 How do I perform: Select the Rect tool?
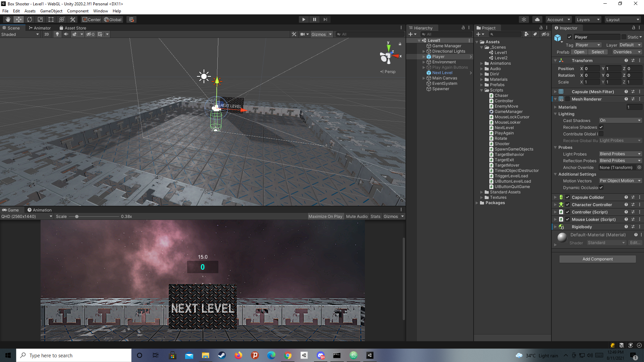click(51, 19)
